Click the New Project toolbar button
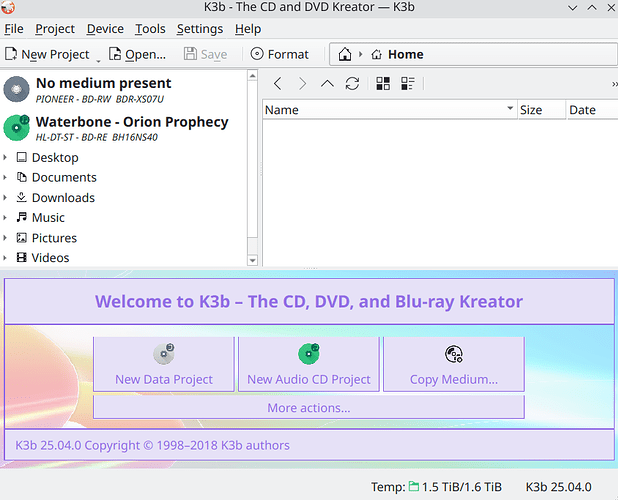618x500 pixels. tap(47, 54)
